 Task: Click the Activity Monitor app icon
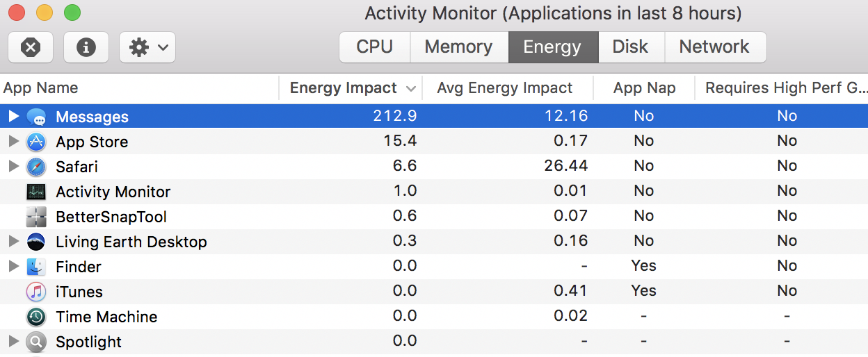click(36, 192)
